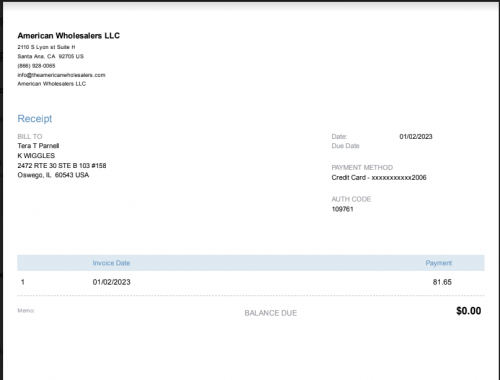Click the Invoice Date column header

(111, 263)
